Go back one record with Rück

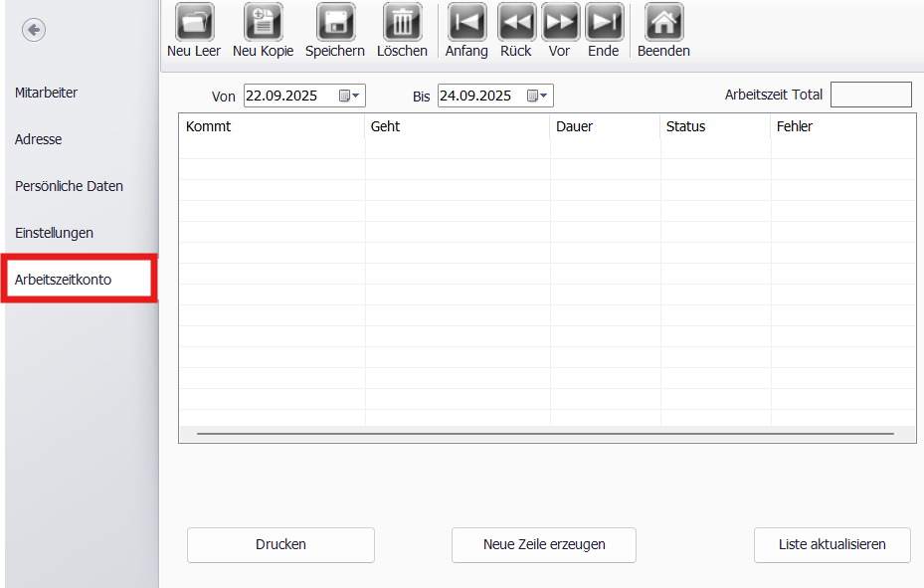[x=517, y=23]
